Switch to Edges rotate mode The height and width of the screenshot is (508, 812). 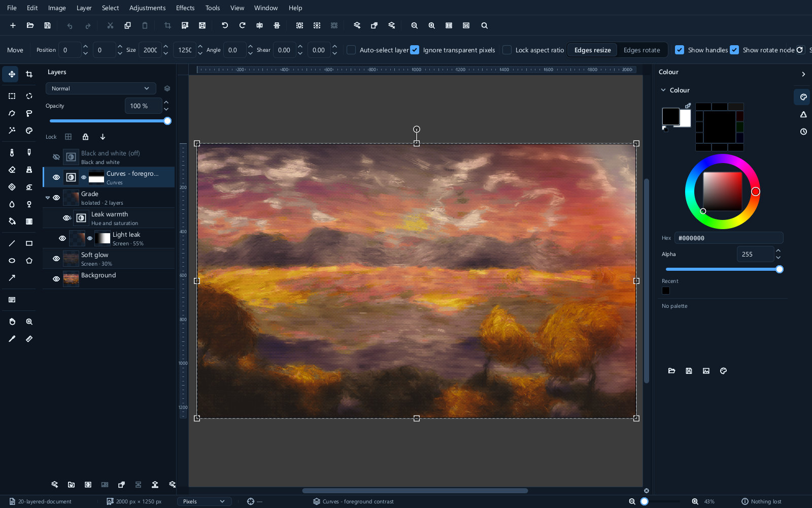click(641, 50)
